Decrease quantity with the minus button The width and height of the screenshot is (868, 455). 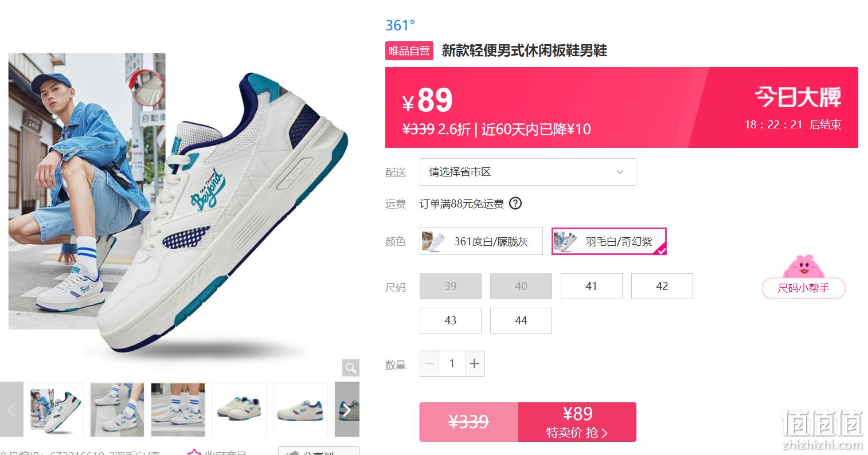coord(430,363)
